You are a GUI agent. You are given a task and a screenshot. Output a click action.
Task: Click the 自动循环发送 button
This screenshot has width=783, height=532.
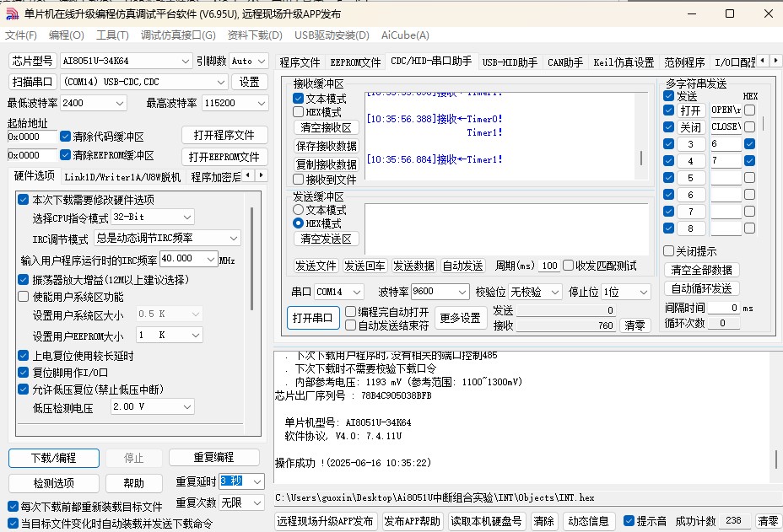pyautogui.click(x=702, y=288)
